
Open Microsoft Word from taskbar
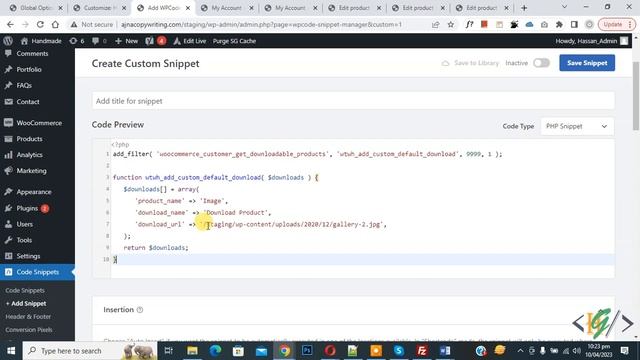445,351
